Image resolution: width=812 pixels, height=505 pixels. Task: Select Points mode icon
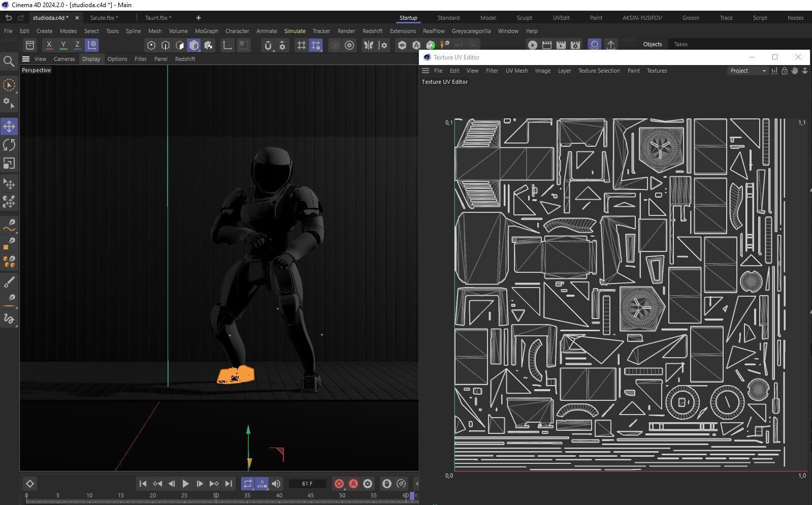tap(151, 45)
